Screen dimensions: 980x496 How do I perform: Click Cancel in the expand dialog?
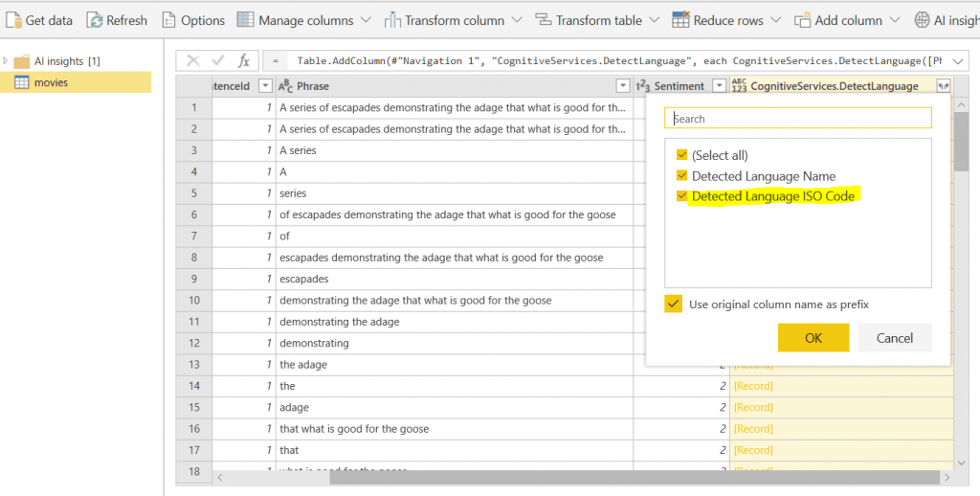pos(895,338)
